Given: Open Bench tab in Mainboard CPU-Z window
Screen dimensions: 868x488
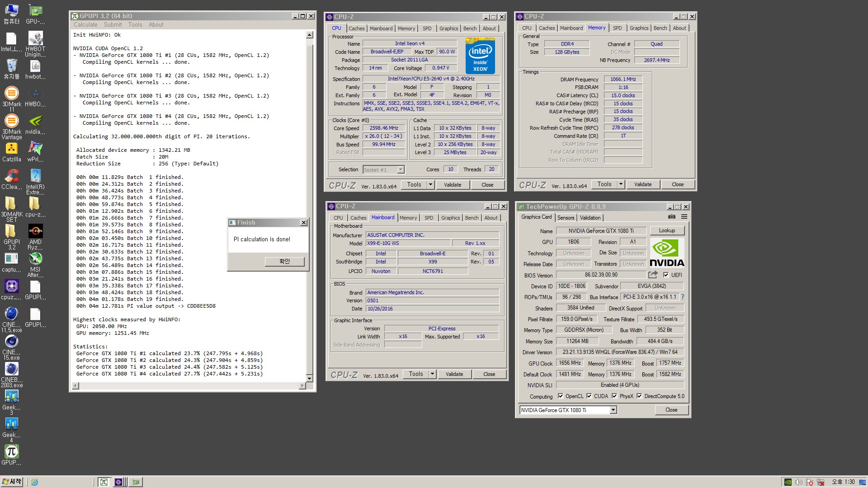Looking at the screenshot, I should pyautogui.click(x=472, y=218).
